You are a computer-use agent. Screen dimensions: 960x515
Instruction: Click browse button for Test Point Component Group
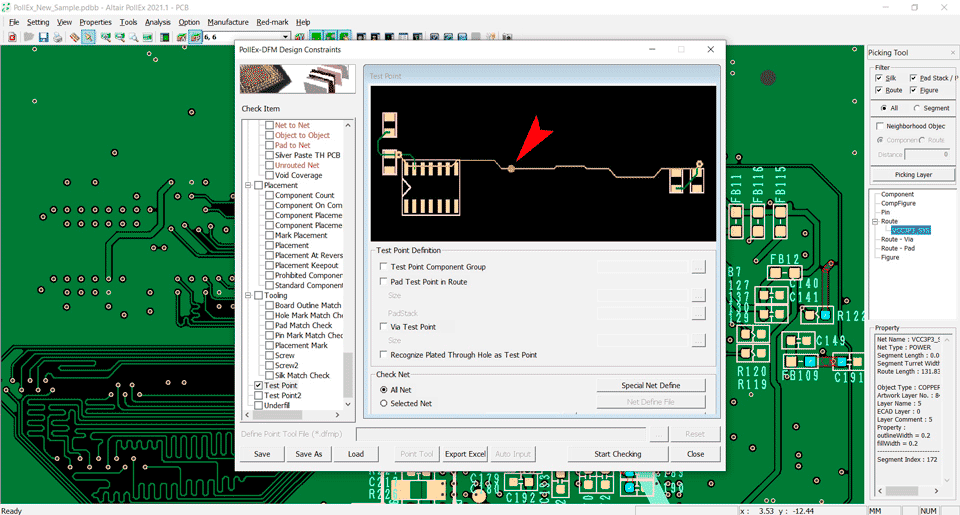[x=698, y=267]
